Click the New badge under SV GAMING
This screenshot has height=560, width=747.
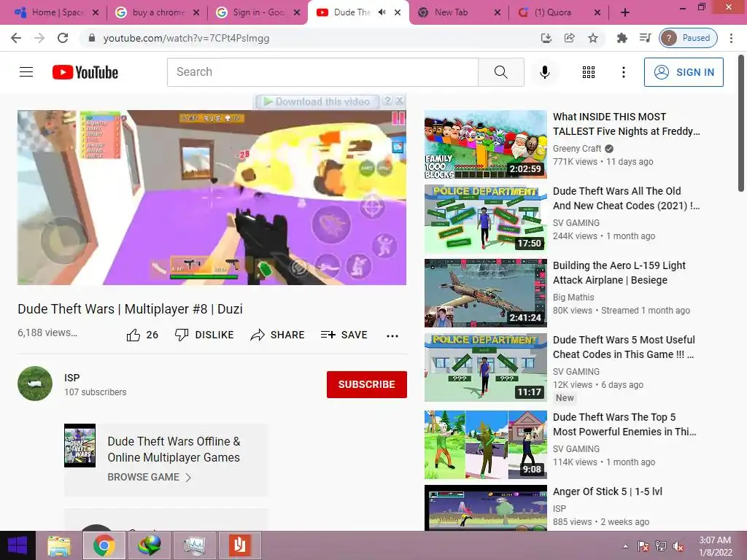coord(565,398)
